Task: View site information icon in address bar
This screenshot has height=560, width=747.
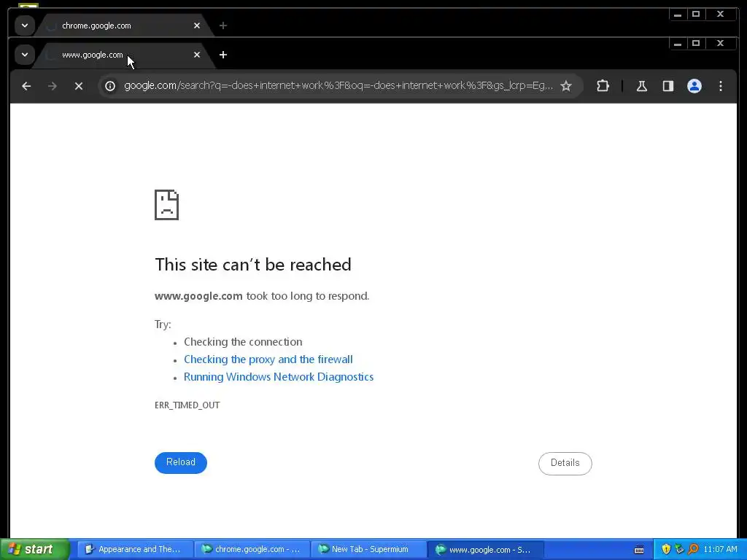Action: point(110,86)
